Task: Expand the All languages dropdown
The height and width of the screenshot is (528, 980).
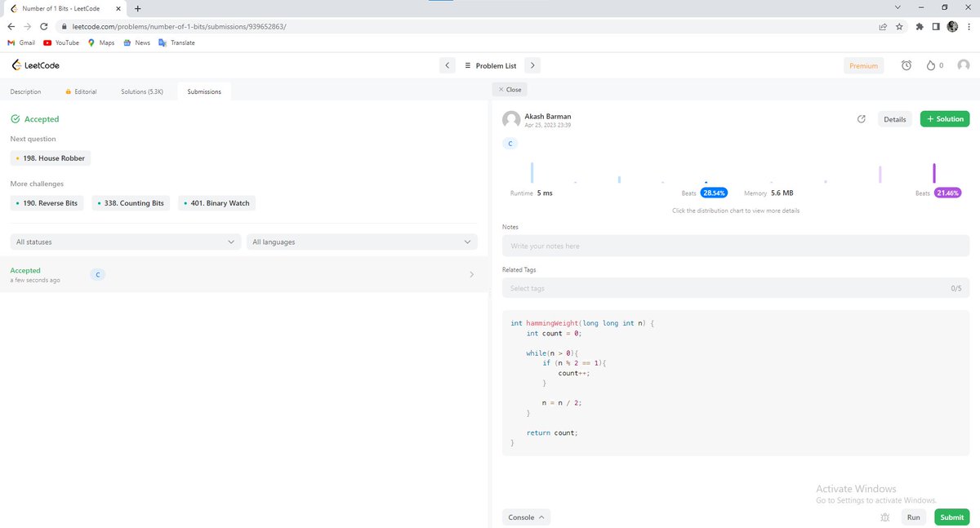Action: 363,242
